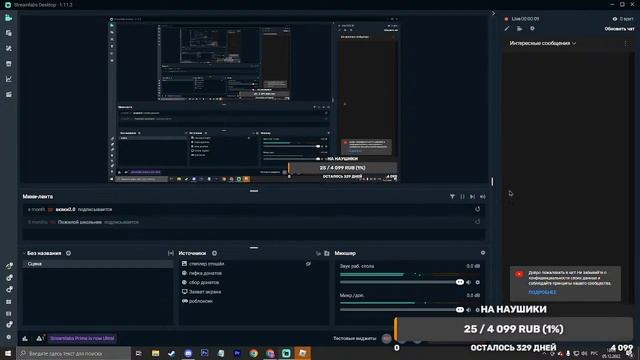Image resolution: width=640 pixels, height=360 pixels.
Task: Click add source plus next to Источники
Action: 214,253
